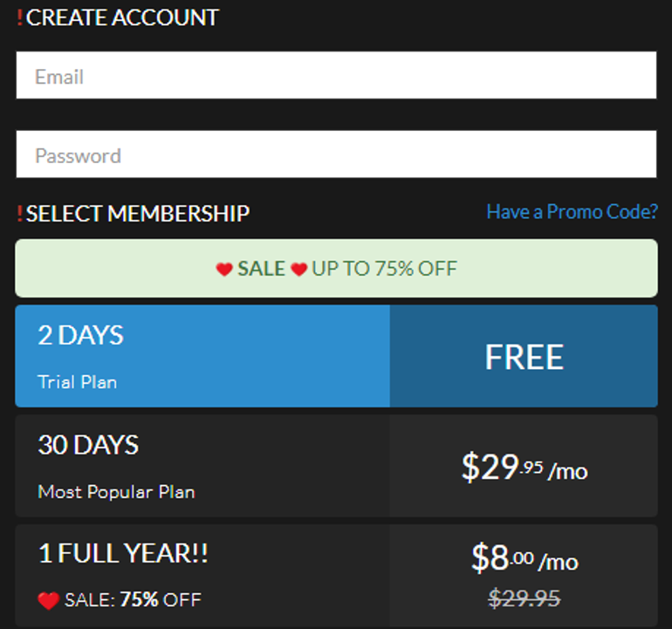Image resolution: width=672 pixels, height=629 pixels.
Task: Pick the $29.95 per month price
Action: pyautogui.click(x=524, y=467)
